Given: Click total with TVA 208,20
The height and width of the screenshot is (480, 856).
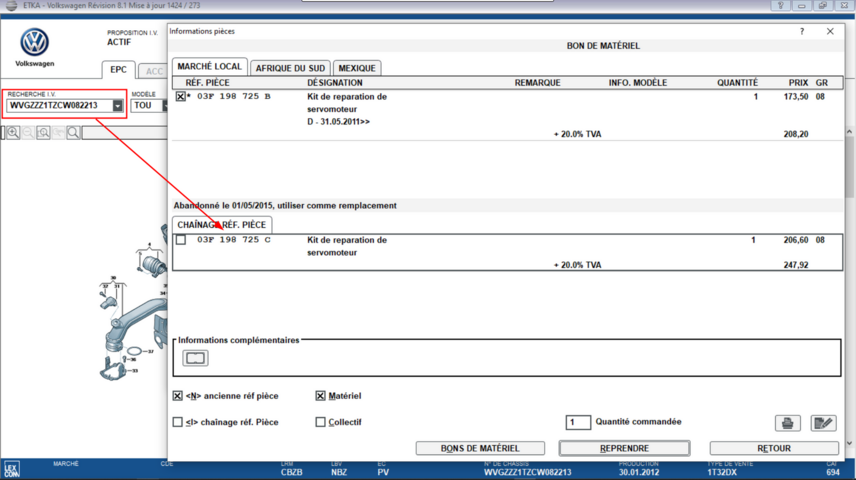Looking at the screenshot, I should point(796,134).
